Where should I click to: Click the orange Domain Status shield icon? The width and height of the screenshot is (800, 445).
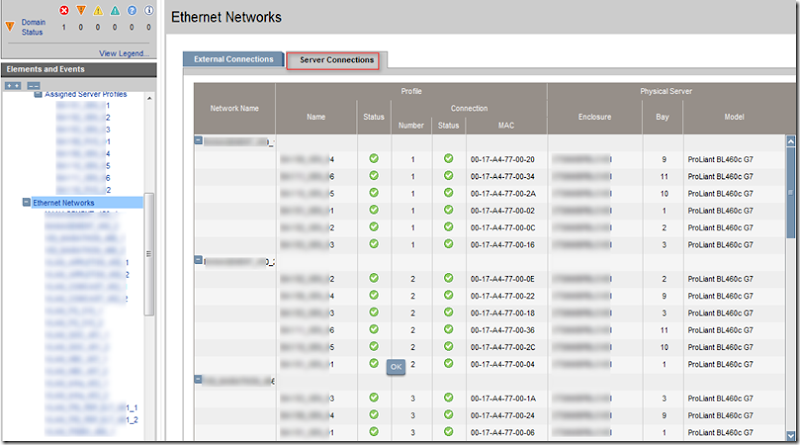tap(10, 26)
